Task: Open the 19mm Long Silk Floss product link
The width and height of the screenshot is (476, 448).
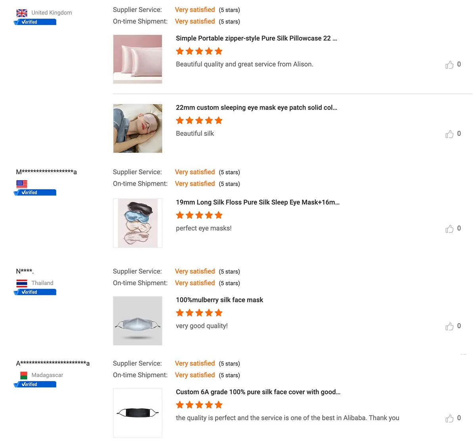Action: click(x=257, y=202)
